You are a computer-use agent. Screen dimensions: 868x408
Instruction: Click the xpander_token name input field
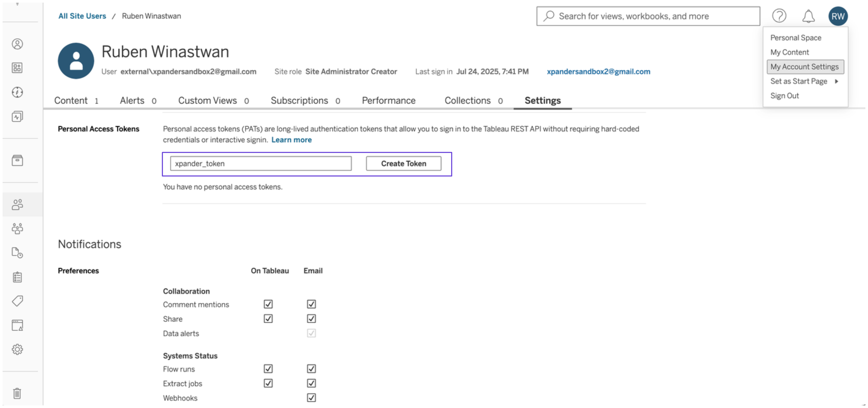[261, 164]
